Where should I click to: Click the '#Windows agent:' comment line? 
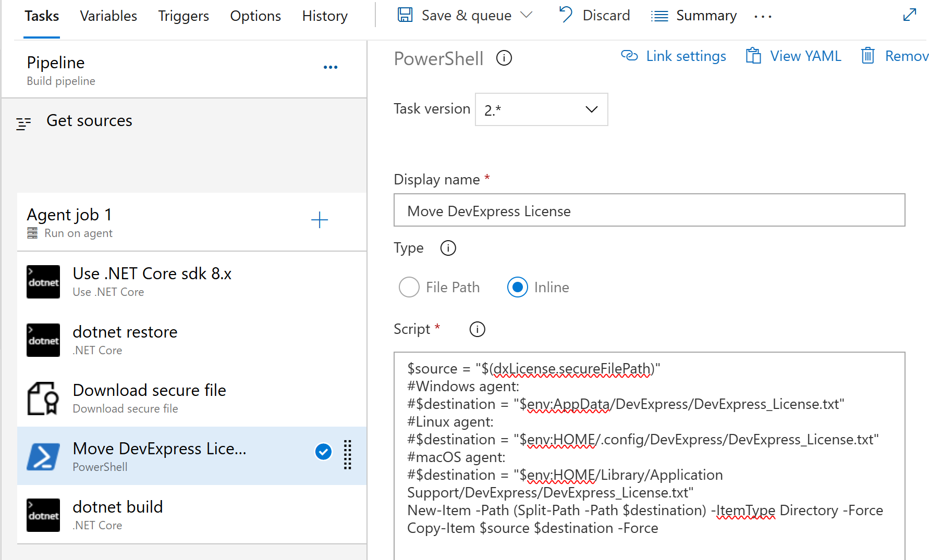tap(463, 387)
